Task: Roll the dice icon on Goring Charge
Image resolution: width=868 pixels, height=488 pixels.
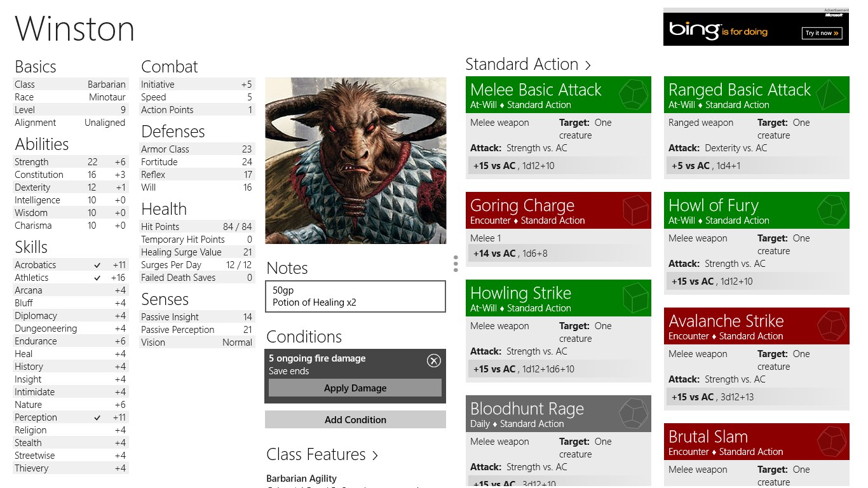Action: click(x=635, y=210)
